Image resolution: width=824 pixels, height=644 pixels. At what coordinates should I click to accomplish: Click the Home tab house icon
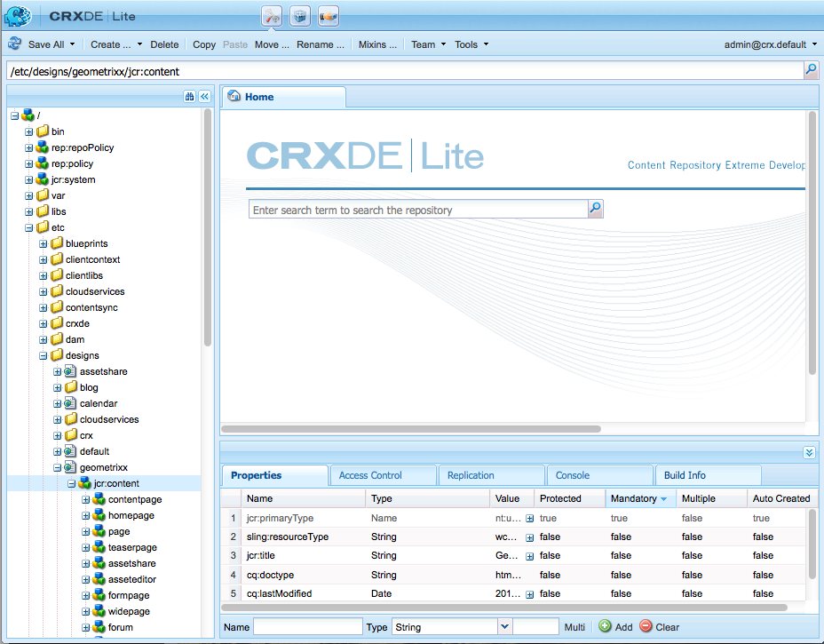click(234, 96)
